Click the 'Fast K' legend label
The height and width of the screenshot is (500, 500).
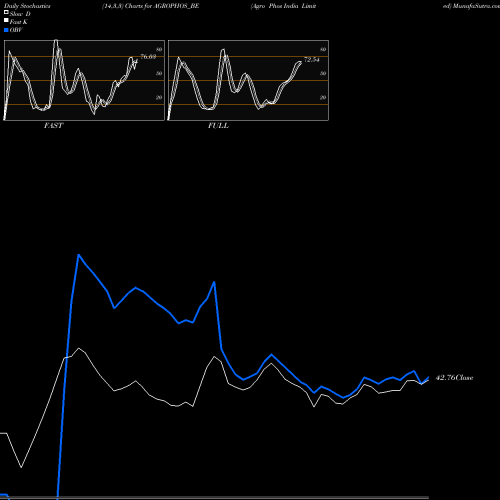(x=19, y=22)
